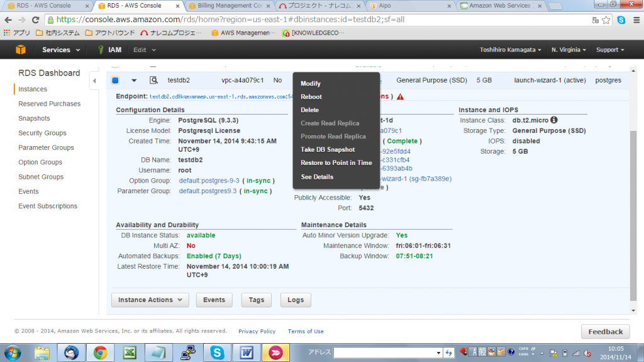Open Terms of Use link
This screenshot has width=644, height=362.
click(x=306, y=331)
